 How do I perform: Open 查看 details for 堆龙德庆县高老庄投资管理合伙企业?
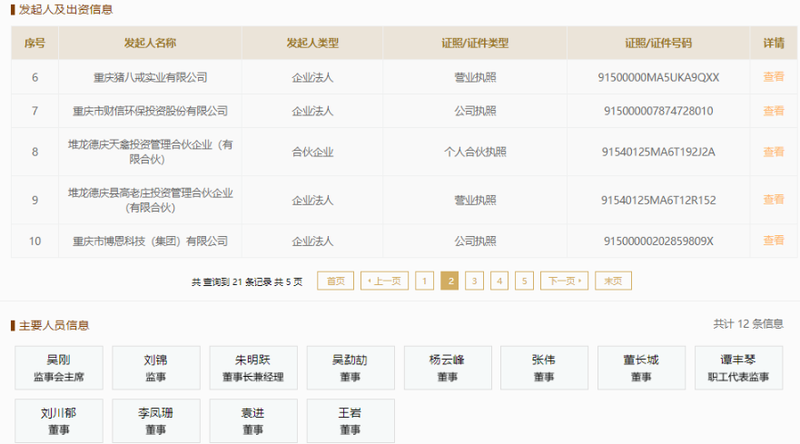tap(773, 200)
